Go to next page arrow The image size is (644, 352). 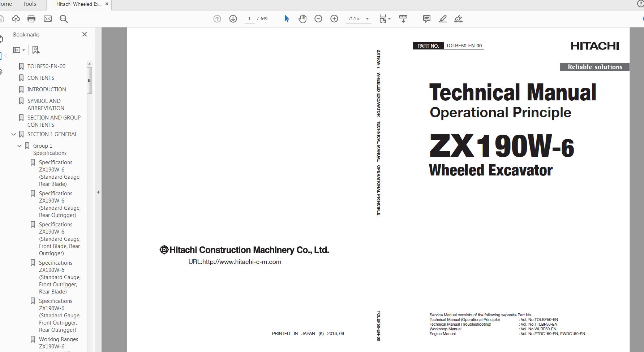[233, 19]
